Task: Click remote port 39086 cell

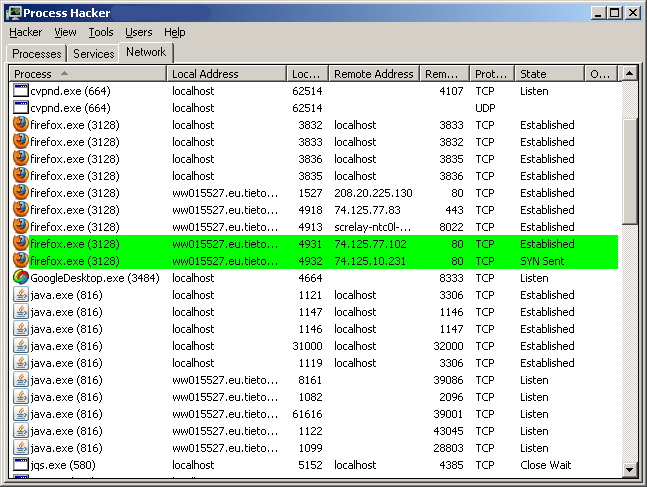Action: 448,380
